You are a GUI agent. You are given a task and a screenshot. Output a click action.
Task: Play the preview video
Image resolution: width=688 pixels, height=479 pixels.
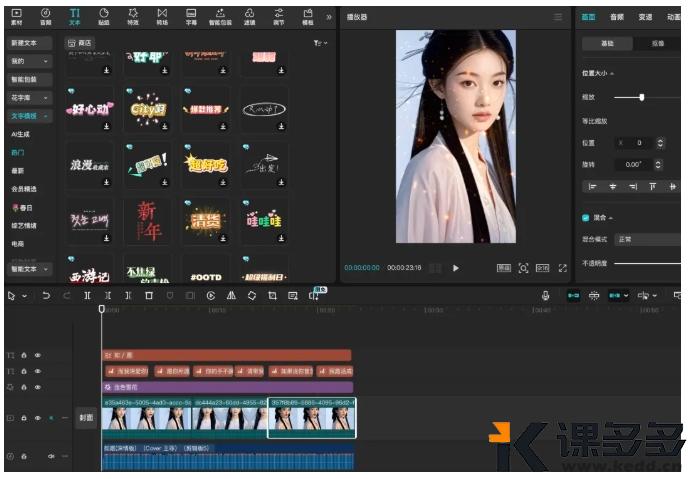[x=455, y=268]
